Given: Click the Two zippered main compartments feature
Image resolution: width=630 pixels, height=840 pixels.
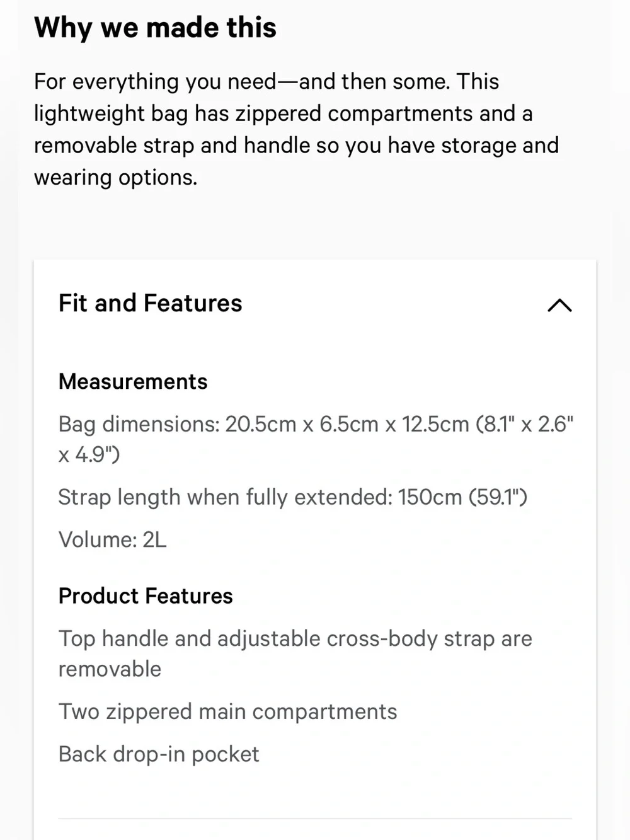Looking at the screenshot, I should [x=228, y=712].
